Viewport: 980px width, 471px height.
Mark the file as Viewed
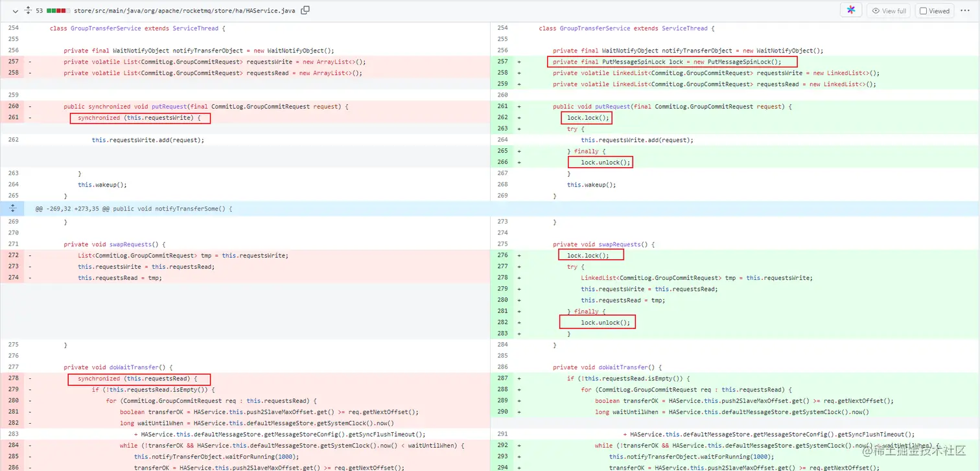point(934,11)
